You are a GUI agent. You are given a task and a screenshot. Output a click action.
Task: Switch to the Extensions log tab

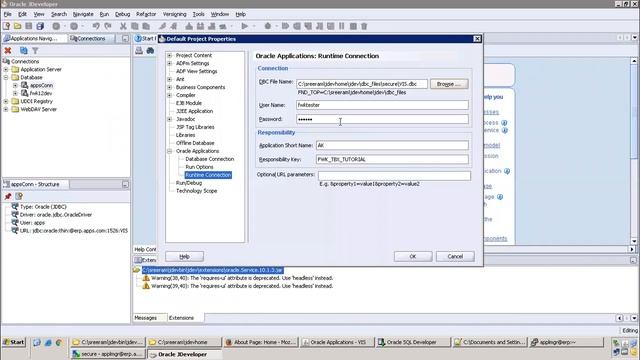(181, 318)
